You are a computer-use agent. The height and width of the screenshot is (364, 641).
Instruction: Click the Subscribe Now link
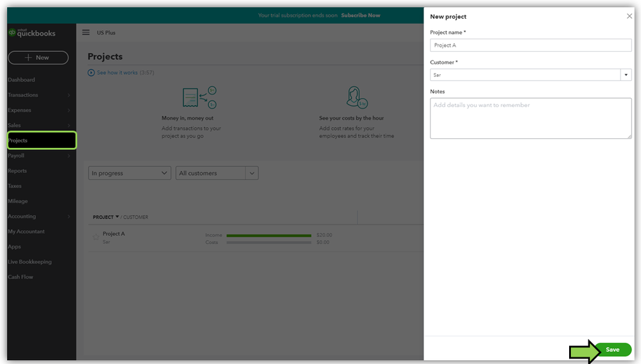[x=361, y=15]
